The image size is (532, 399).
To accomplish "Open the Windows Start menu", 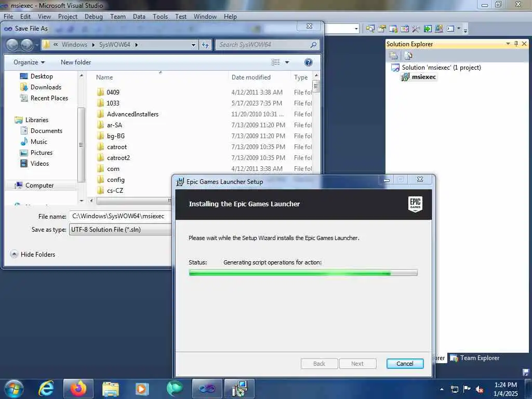I will click(x=14, y=389).
